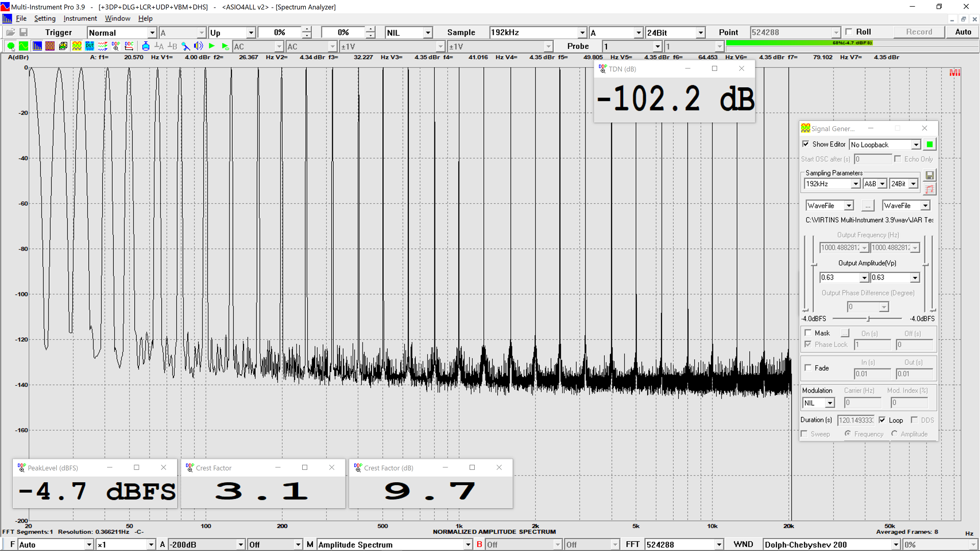
Task: Click the Auto button in top toolbar
Action: pos(963,32)
